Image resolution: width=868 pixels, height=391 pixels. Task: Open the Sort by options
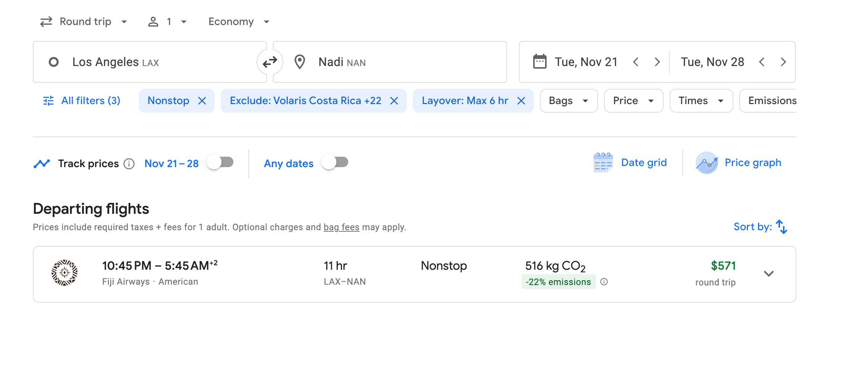pyautogui.click(x=760, y=227)
